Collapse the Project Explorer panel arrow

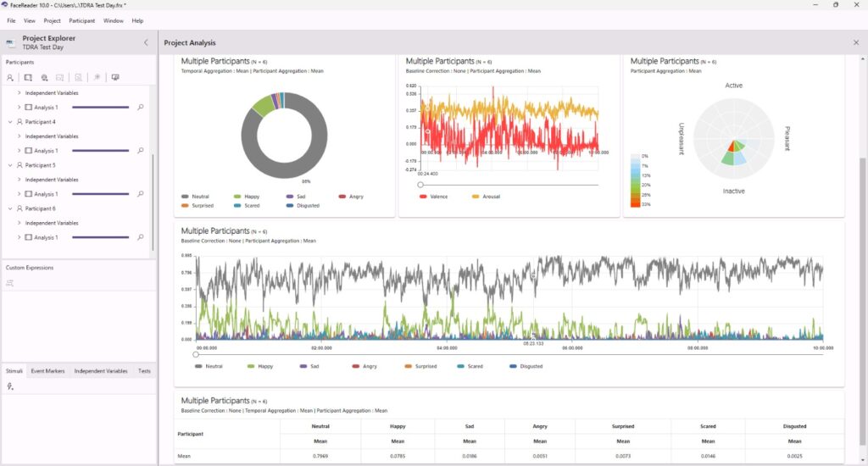tap(146, 42)
